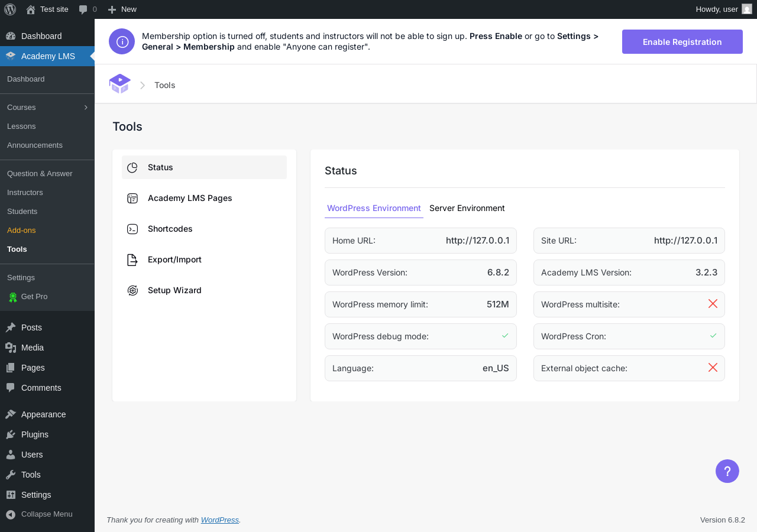Click the Home URL value http://127.0.0.1
The width and height of the screenshot is (757, 532).
(x=477, y=241)
